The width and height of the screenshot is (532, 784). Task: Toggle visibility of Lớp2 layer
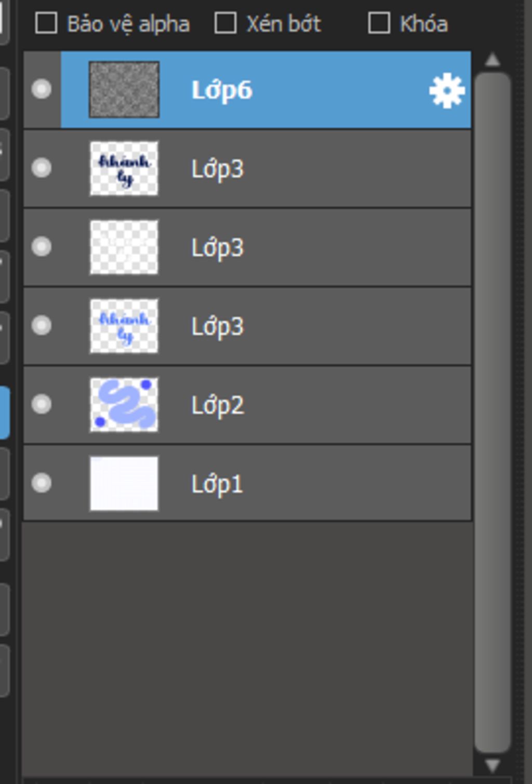pos(42,404)
